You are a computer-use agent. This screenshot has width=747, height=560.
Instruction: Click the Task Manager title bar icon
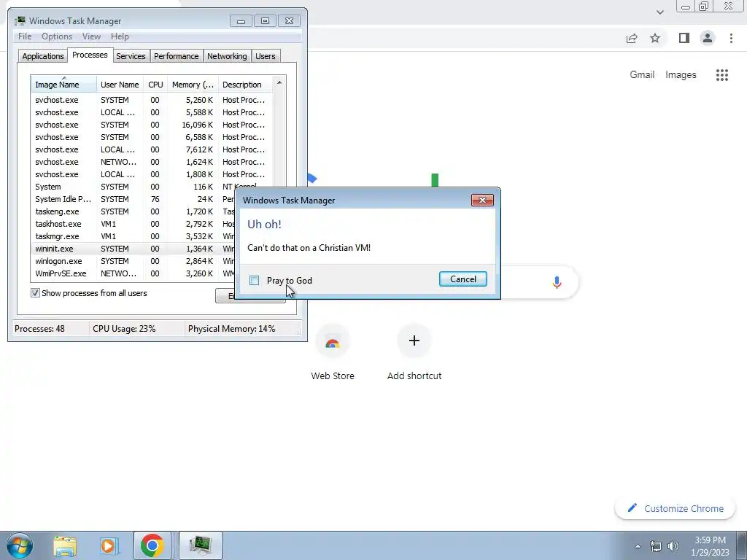[20, 21]
